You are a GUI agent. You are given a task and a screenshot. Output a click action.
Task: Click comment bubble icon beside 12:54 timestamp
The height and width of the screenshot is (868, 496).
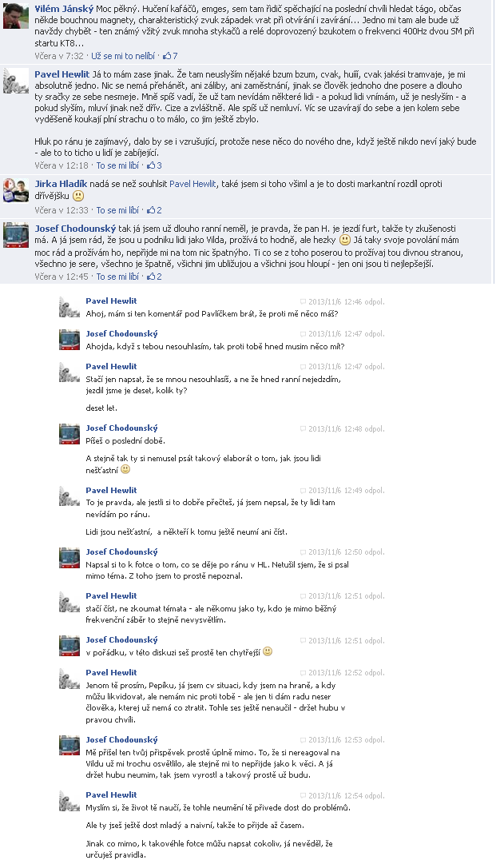[x=303, y=795]
